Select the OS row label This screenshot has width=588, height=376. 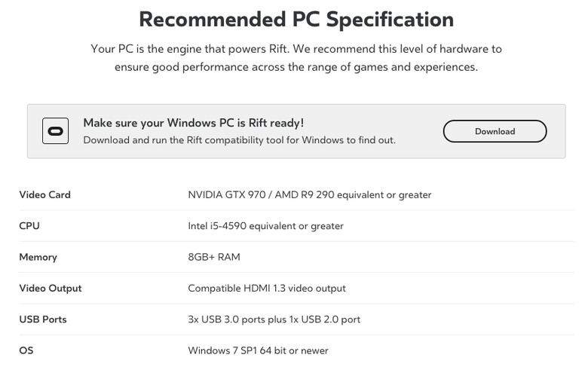click(26, 350)
